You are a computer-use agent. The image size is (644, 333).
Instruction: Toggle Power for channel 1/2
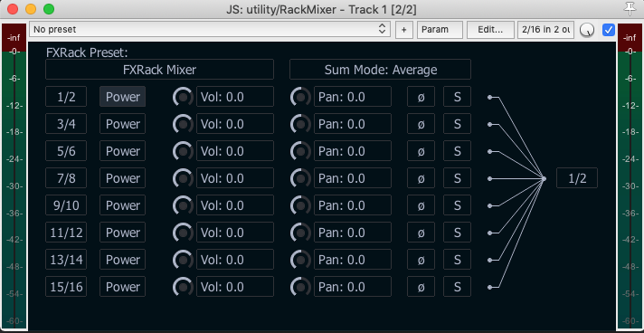(x=122, y=97)
